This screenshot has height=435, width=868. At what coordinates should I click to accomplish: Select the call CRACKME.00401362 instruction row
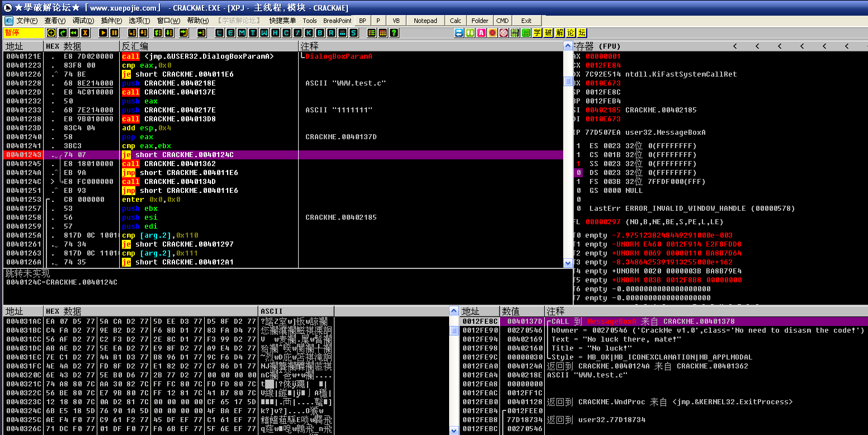click(x=284, y=164)
